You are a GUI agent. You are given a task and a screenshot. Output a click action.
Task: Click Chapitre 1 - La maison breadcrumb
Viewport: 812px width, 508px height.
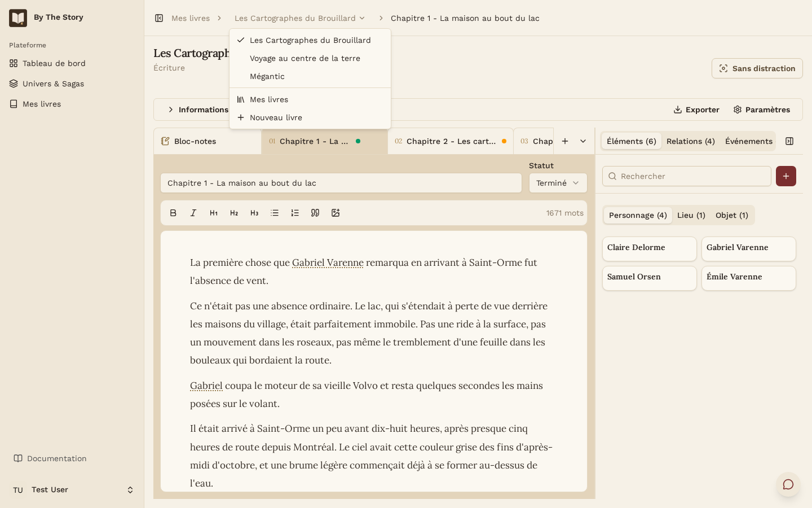pos(465,18)
